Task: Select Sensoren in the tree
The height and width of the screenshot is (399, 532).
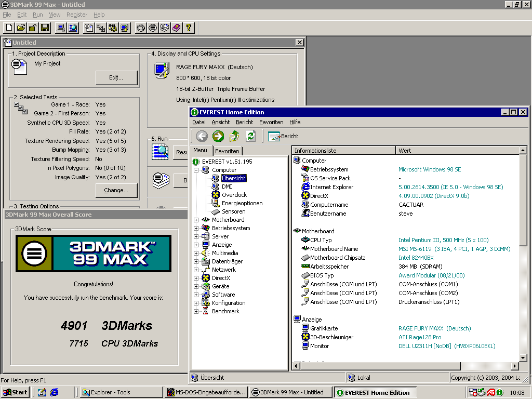Action: tap(233, 211)
